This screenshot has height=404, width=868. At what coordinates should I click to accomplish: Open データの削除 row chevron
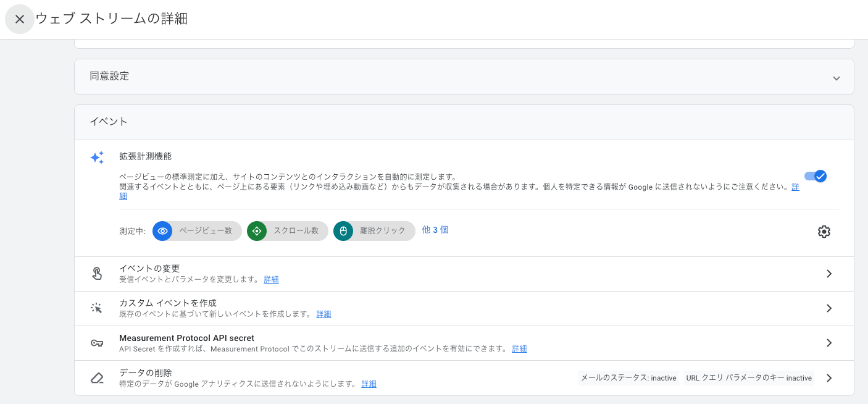click(829, 377)
